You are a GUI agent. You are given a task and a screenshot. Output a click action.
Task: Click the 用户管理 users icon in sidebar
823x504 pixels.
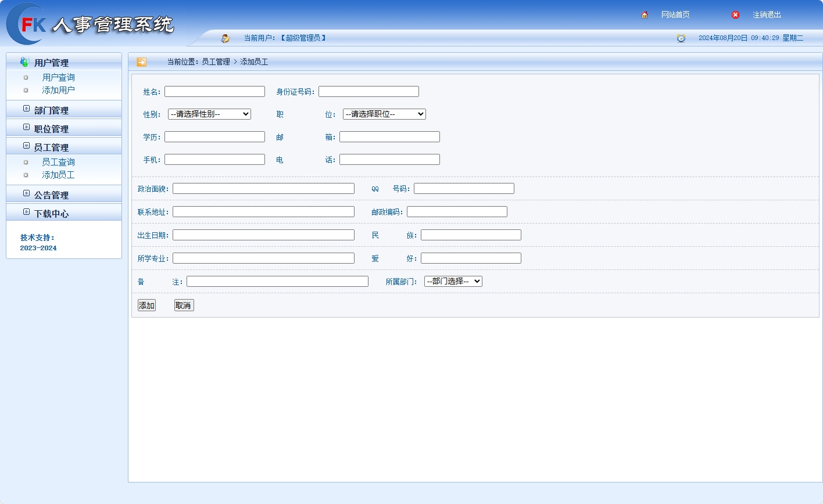coord(24,62)
